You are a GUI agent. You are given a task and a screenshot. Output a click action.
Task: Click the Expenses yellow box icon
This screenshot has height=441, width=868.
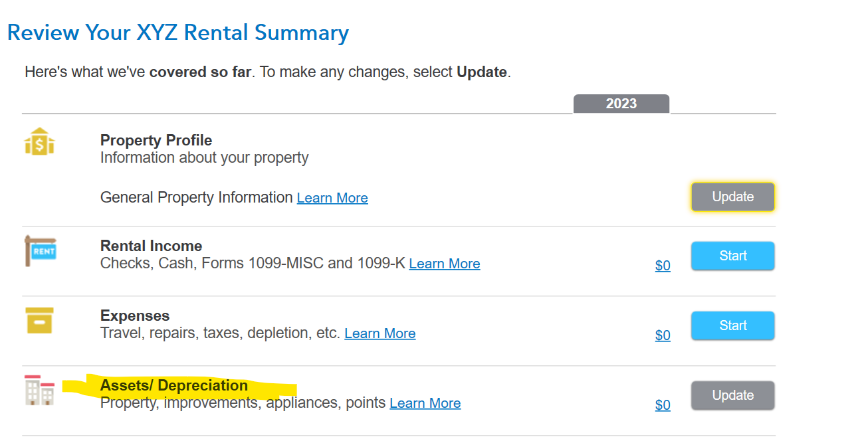(39, 320)
